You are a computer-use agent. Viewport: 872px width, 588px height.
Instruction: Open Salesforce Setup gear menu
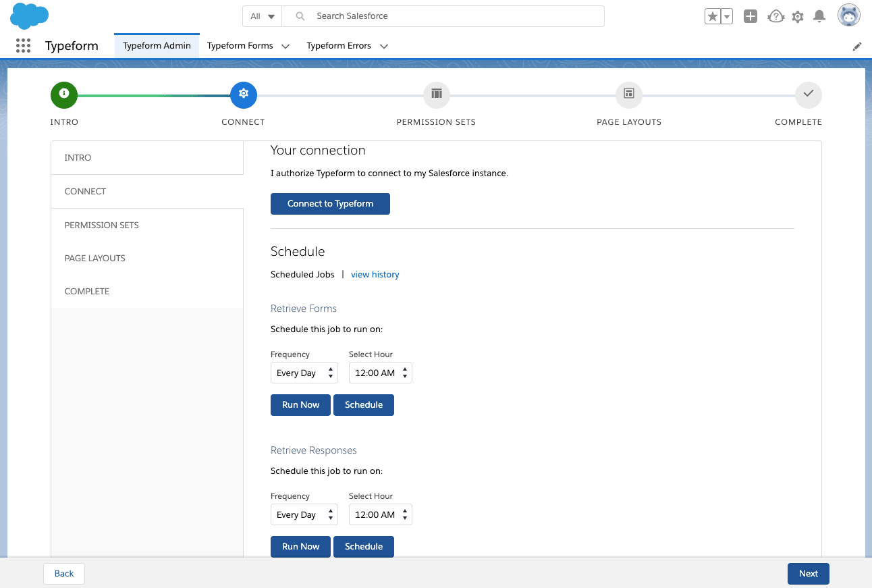point(797,16)
